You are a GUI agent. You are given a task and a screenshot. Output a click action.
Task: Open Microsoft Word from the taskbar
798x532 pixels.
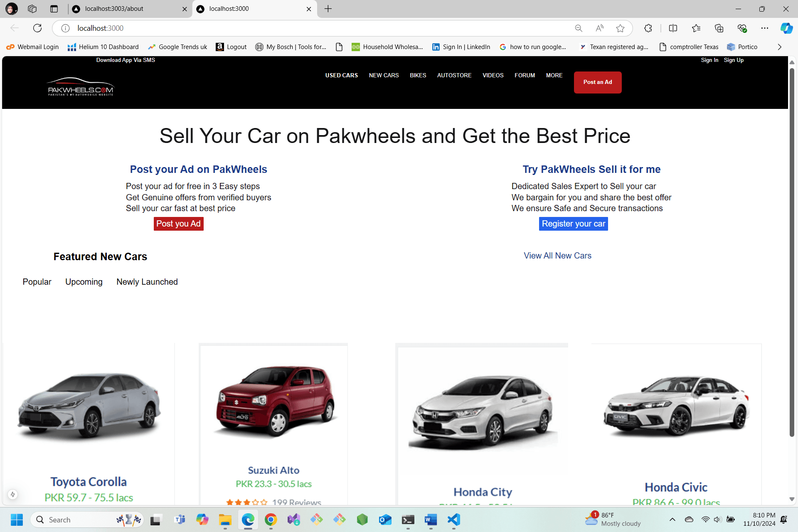coord(431,520)
